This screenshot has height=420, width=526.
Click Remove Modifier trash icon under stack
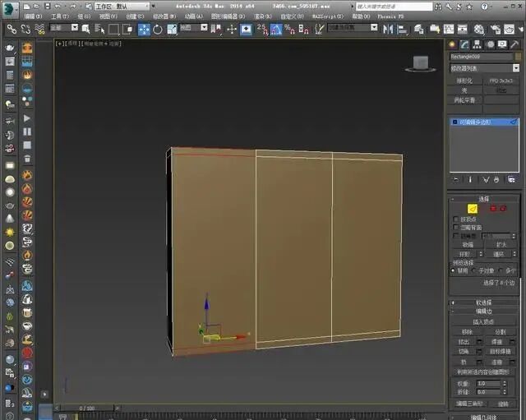coord(496,180)
